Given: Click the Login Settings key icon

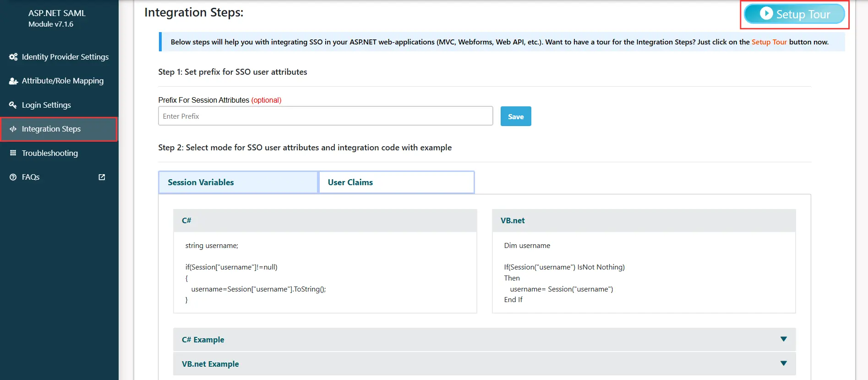Looking at the screenshot, I should click(x=13, y=105).
